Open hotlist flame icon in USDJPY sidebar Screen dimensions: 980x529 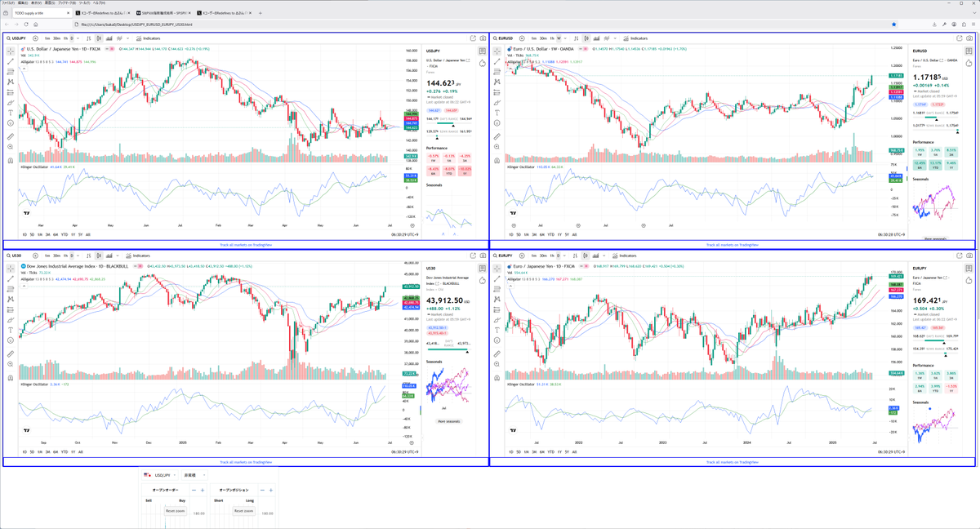pos(482,63)
